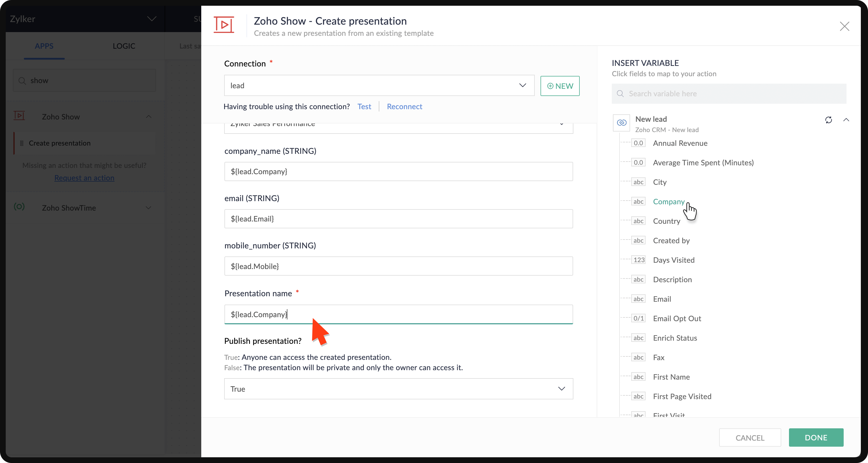Click the Test connection link
Image resolution: width=868 pixels, height=463 pixels.
tap(364, 107)
